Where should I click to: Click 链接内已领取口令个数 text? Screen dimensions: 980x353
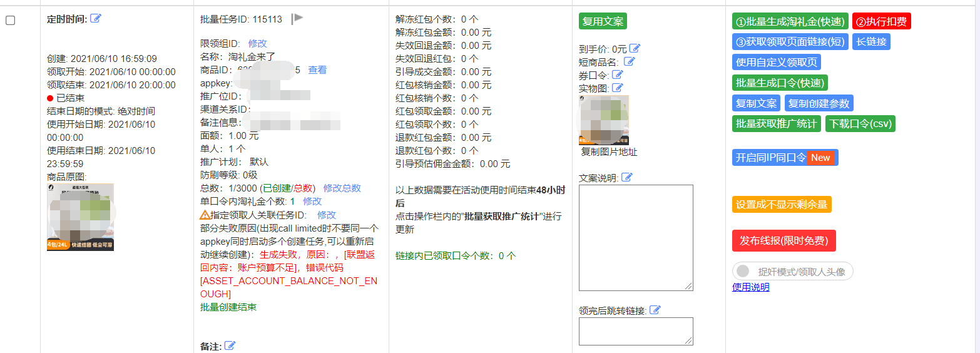click(456, 255)
